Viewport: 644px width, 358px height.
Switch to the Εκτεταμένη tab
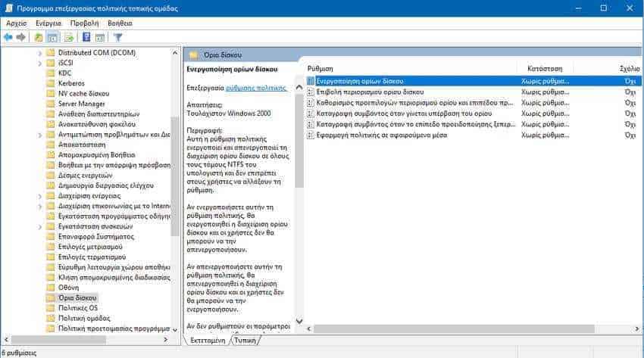(x=208, y=341)
